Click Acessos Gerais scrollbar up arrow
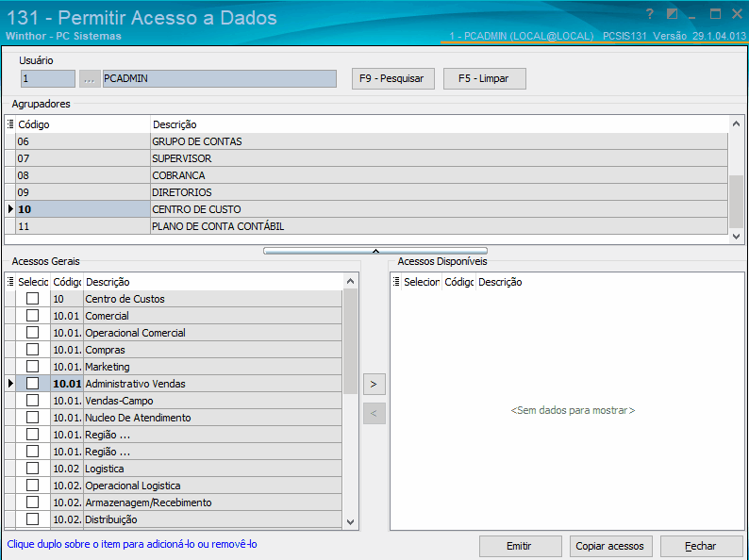Viewport: 749px width, 560px height. tap(350, 282)
